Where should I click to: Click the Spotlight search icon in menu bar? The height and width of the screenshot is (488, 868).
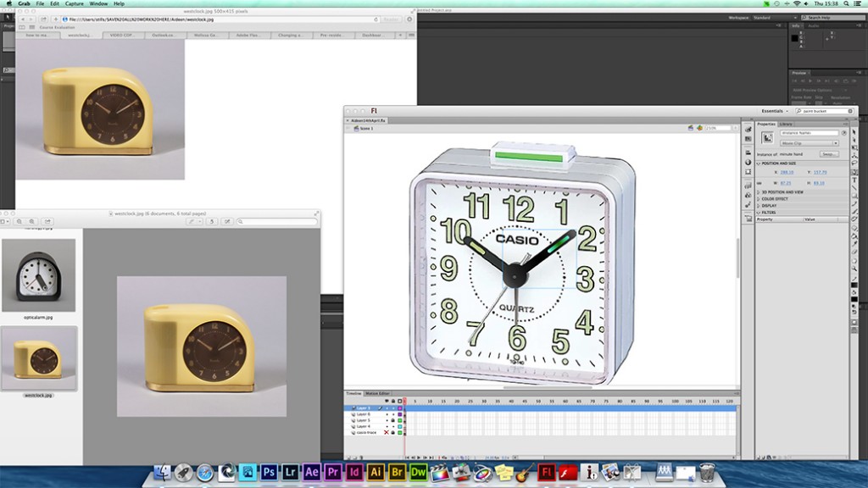pyautogui.click(x=846, y=3)
